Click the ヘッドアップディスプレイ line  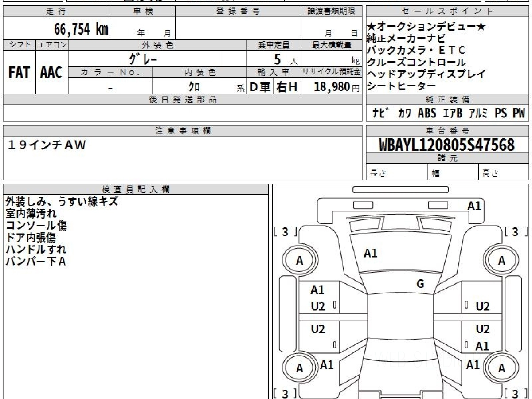point(426,74)
